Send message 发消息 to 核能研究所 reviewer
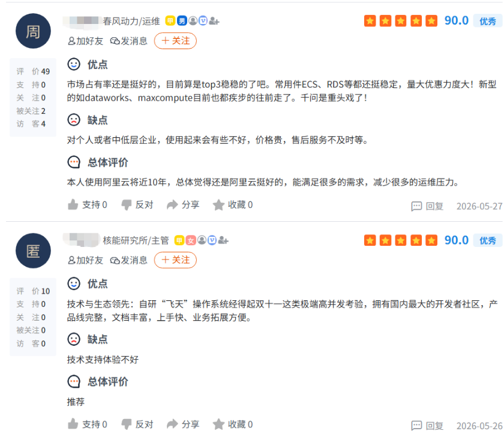Screen dimensions: 504x437 coord(128,260)
